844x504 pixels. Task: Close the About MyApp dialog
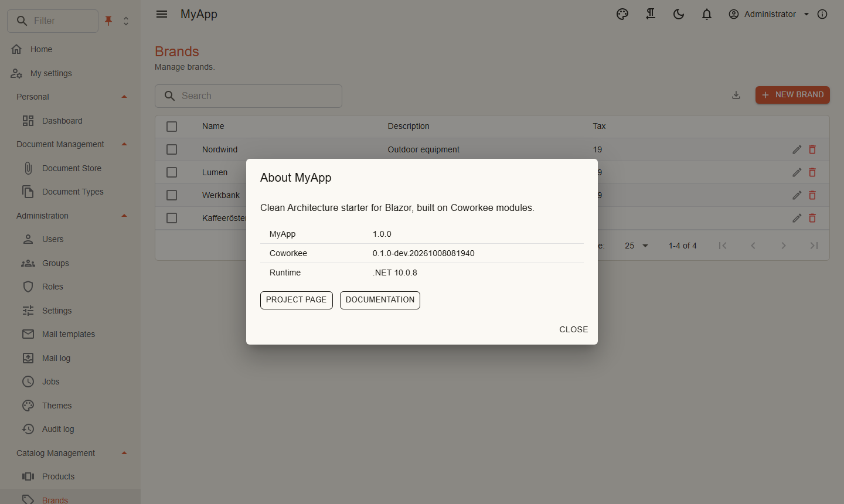pos(574,329)
